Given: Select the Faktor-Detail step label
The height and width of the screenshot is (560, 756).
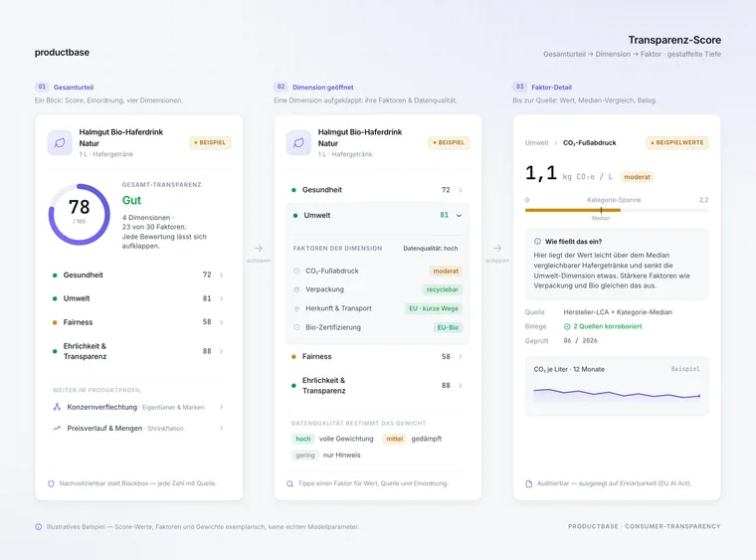Looking at the screenshot, I should pyautogui.click(x=551, y=88).
